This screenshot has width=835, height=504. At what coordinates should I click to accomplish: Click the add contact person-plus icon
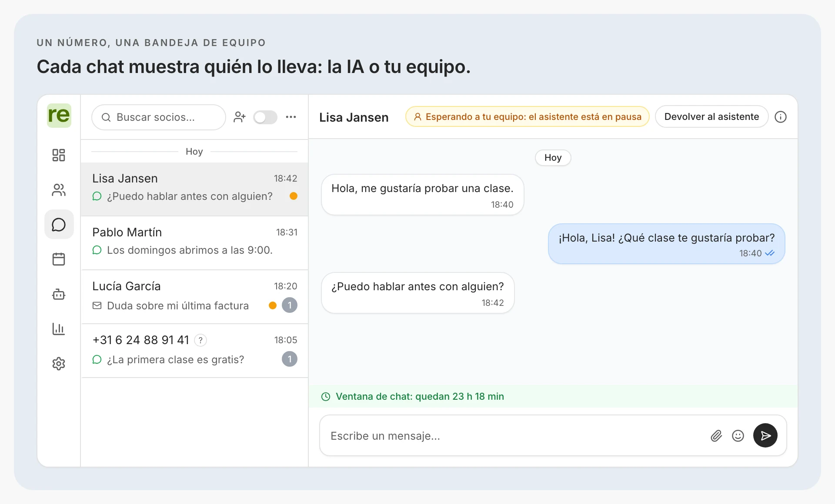click(x=240, y=117)
